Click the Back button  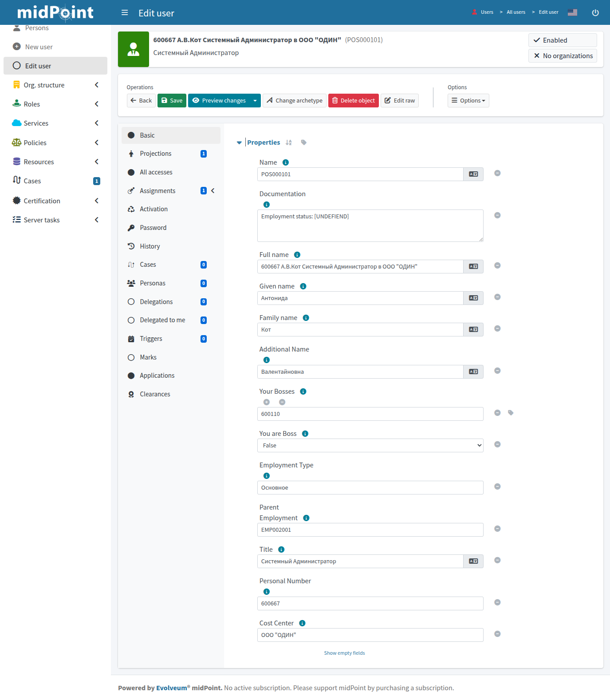141,101
